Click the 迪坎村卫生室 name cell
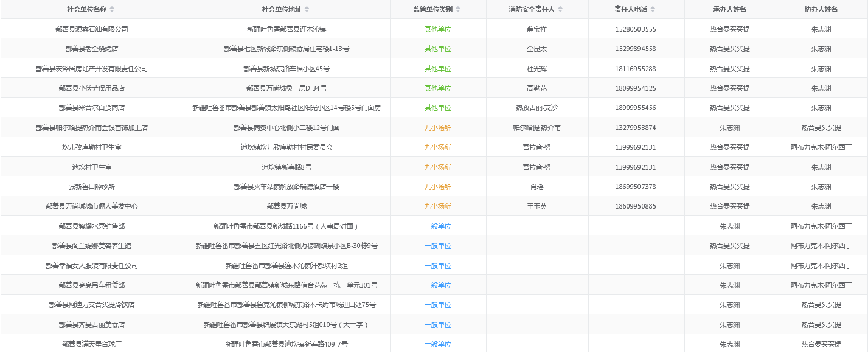Image resolution: width=868 pixels, height=352 pixels. click(91, 167)
